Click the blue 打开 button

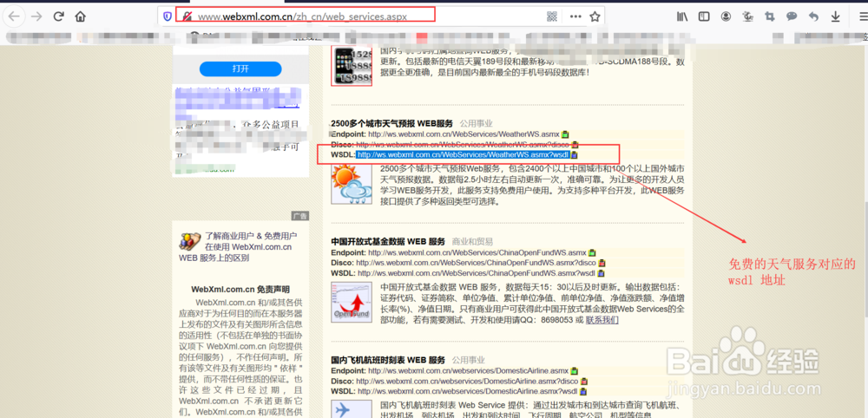[x=240, y=69]
